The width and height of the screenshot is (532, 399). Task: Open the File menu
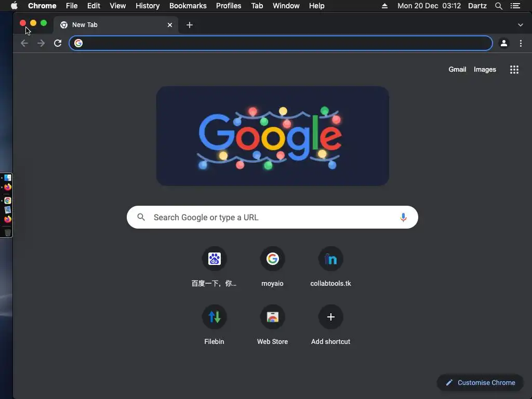72,6
